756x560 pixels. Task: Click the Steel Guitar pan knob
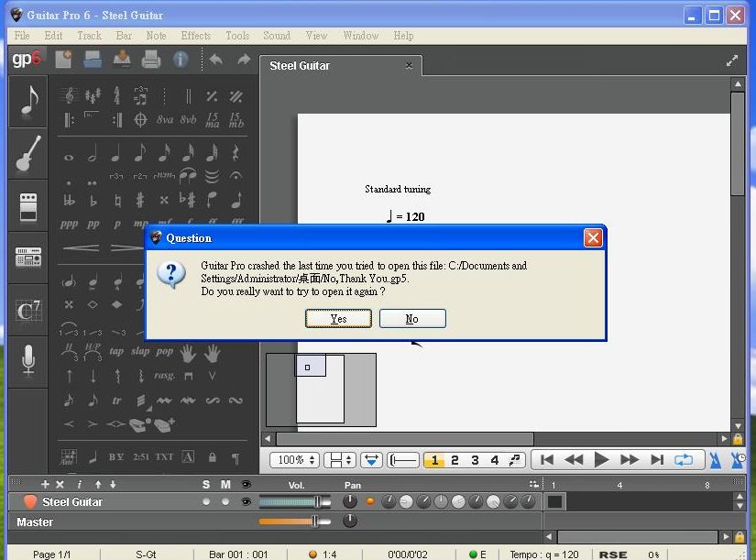(x=350, y=501)
